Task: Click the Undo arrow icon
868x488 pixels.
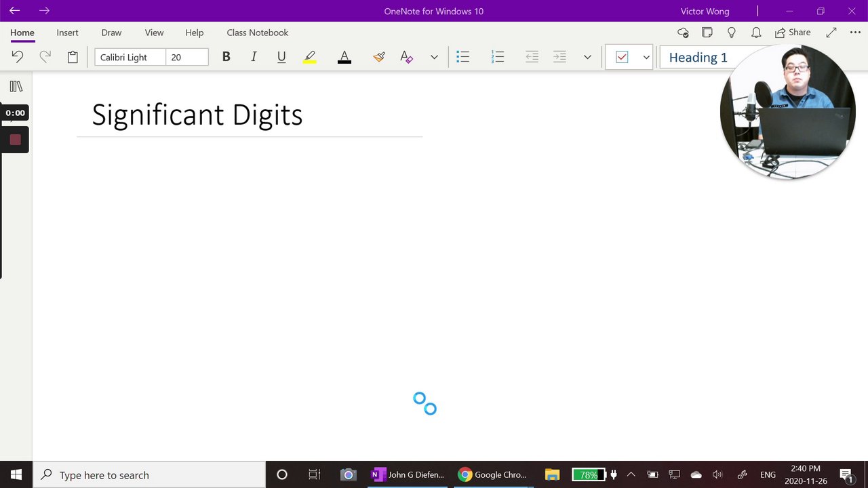Action: click(x=18, y=58)
